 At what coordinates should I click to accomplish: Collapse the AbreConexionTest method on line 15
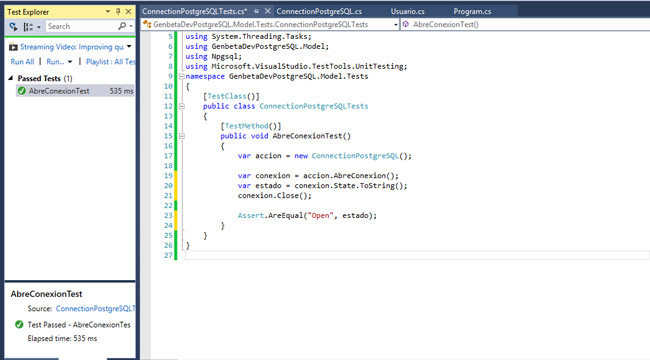(182, 136)
